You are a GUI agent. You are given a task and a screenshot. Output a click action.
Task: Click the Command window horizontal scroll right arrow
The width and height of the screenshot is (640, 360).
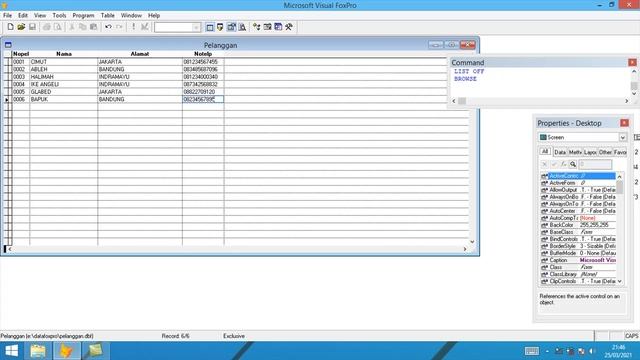[x=627, y=101]
